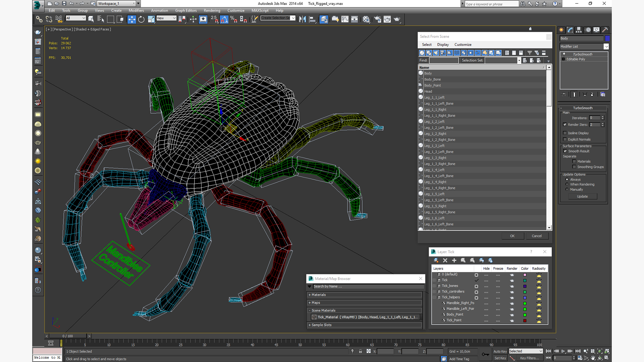Select the Manually update option
The image size is (644, 362).
tap(567, 189)
